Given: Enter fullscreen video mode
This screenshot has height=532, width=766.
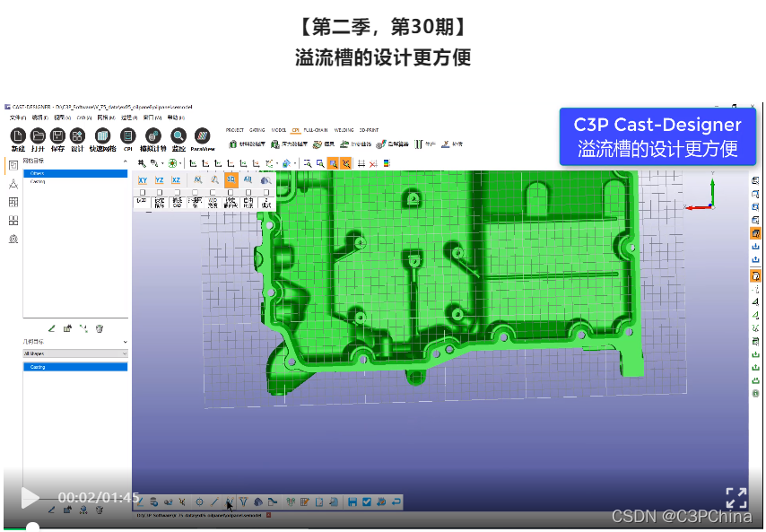Looking at the screenshot, I should point(736,498).
